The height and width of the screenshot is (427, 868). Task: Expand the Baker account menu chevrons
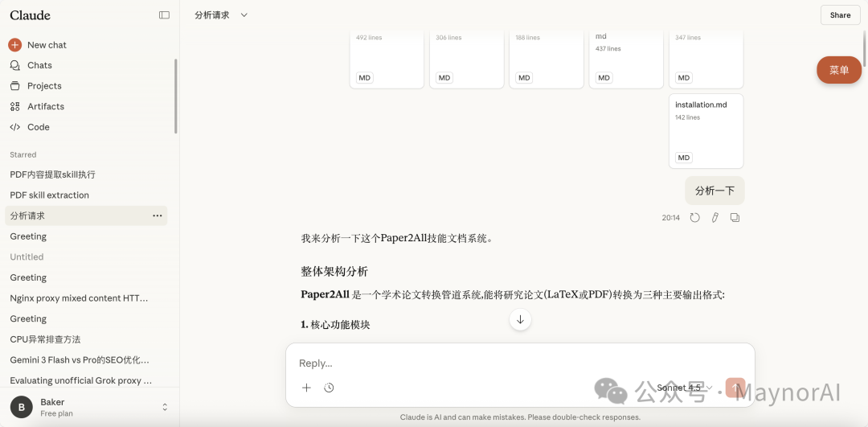pos(165,407)
